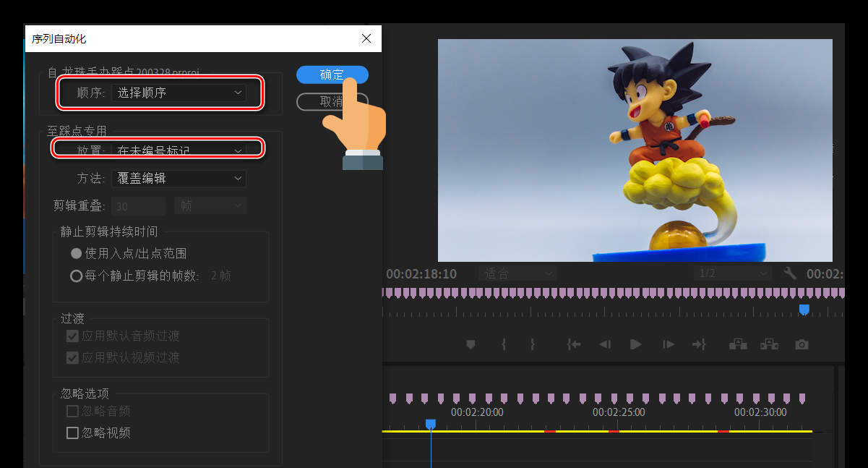
Task: Open the wrench settings menu in program monitor
Action: tap(789, 273)
